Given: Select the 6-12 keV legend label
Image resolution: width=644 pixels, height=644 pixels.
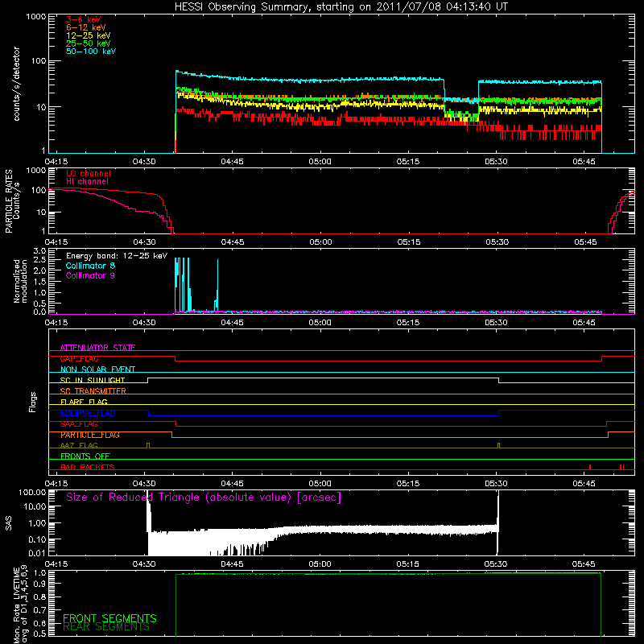Looking at the screenshot, I should tap(86, 27).
